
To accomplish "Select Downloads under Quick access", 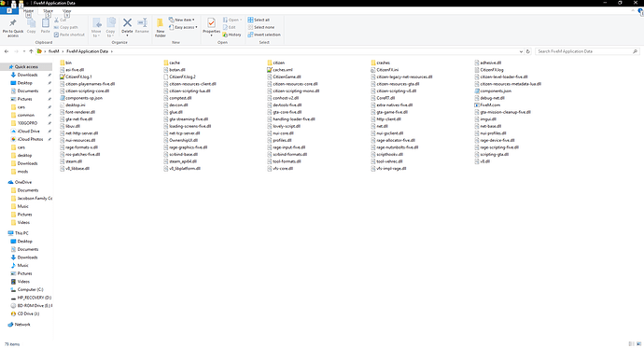I will tap(27, 75).
